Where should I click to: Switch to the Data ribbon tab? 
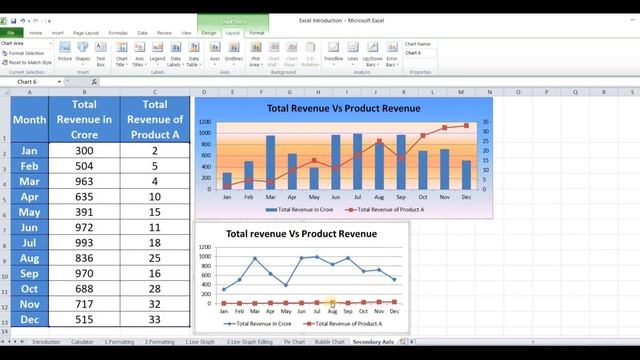[x=142, y=33]
